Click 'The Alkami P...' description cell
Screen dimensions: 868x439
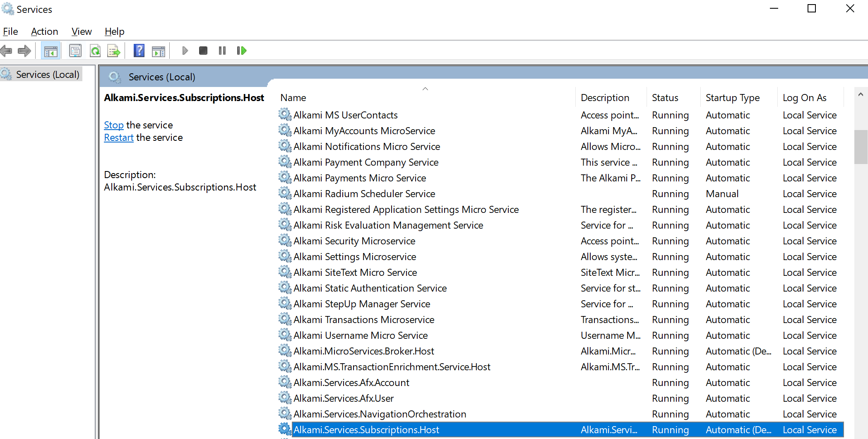[611, 178]
